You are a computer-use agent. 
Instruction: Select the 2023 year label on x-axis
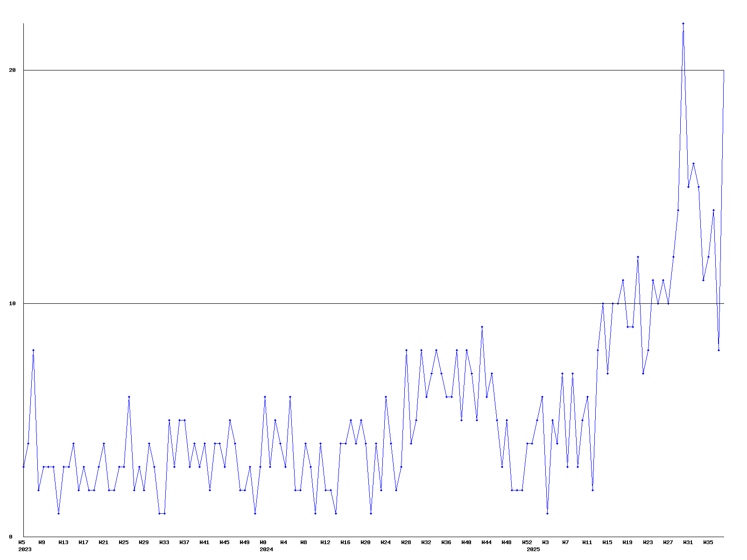coord(25,549)
